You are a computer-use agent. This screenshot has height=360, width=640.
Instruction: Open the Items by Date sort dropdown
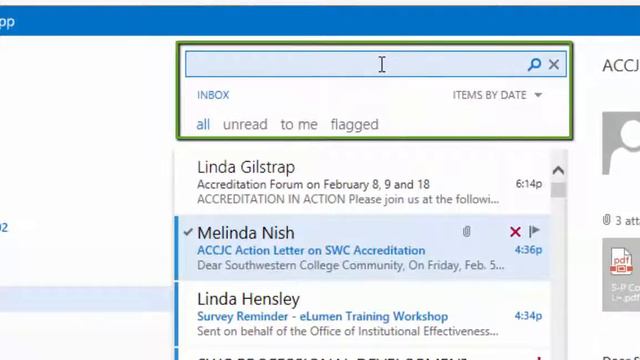point(497,95)
